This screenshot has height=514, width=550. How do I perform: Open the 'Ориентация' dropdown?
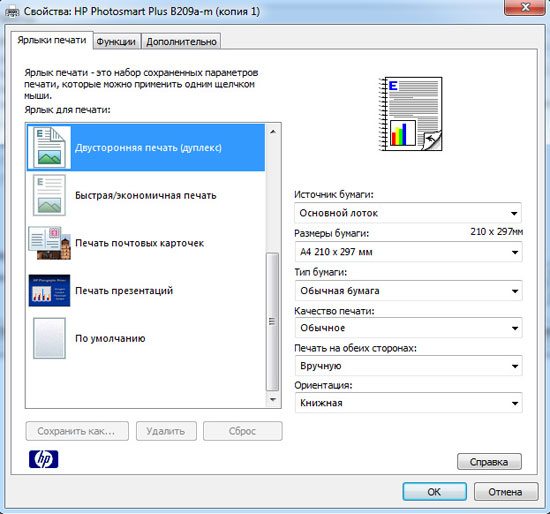(408, 403)
